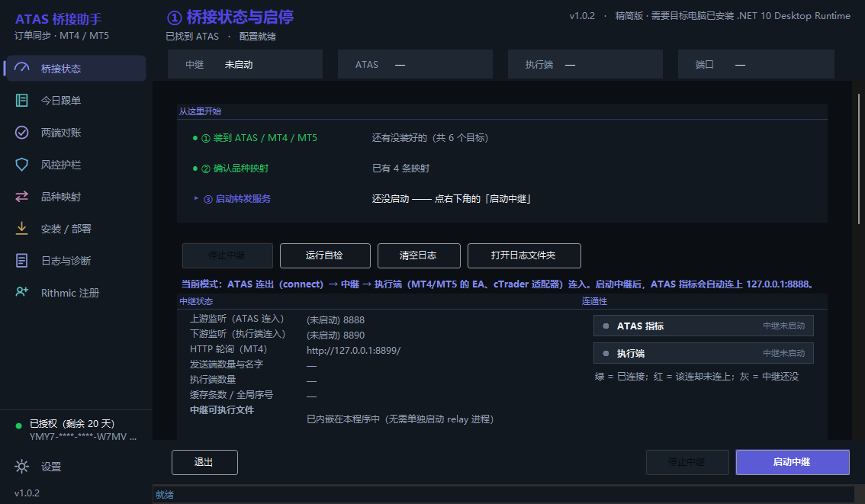
Task: Go to 两端对账 section
Action: pos(76,133)
